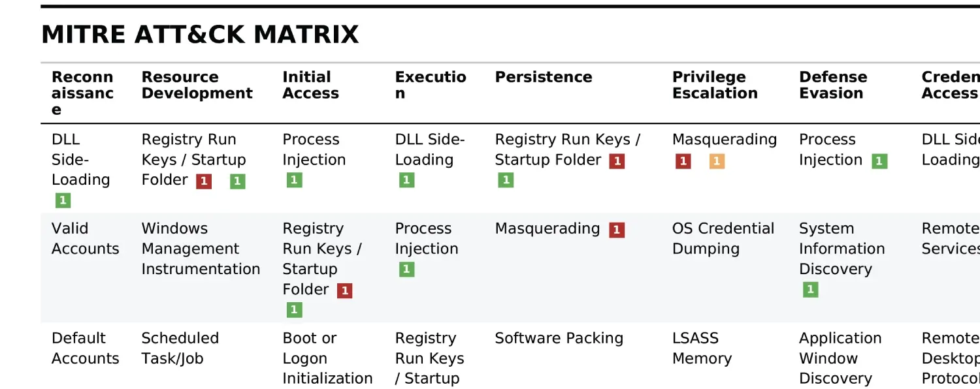Screen dimensions: 980x389
Task: Open Scheduled Task/Job technique
Action: click(x=180, y=348)
